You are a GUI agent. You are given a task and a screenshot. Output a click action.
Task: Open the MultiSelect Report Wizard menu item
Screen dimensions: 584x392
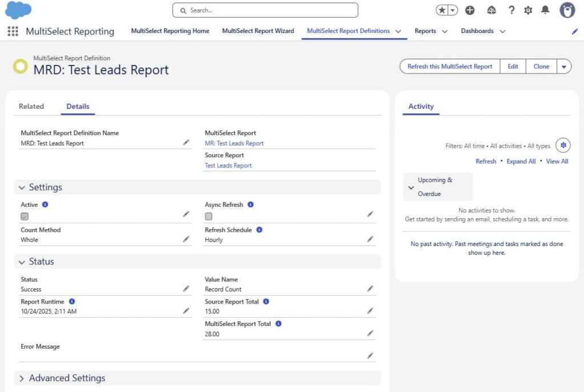click(258, 31)
